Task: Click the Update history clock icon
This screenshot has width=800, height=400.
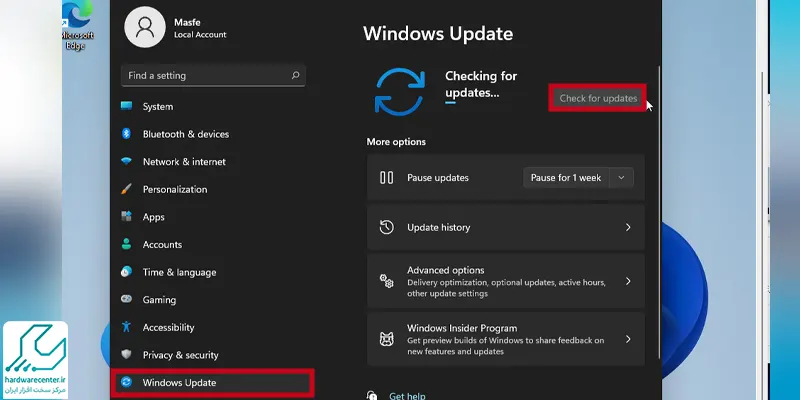Action: tap(386, 227)
